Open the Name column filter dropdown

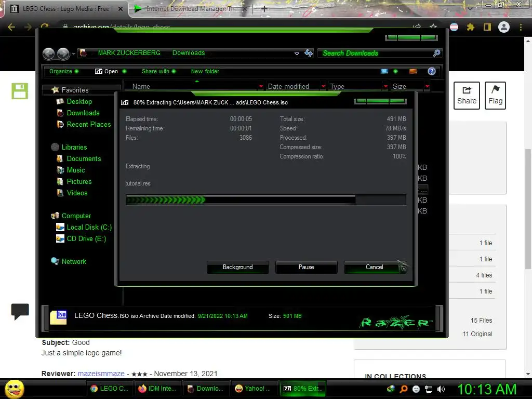point(261,87)
